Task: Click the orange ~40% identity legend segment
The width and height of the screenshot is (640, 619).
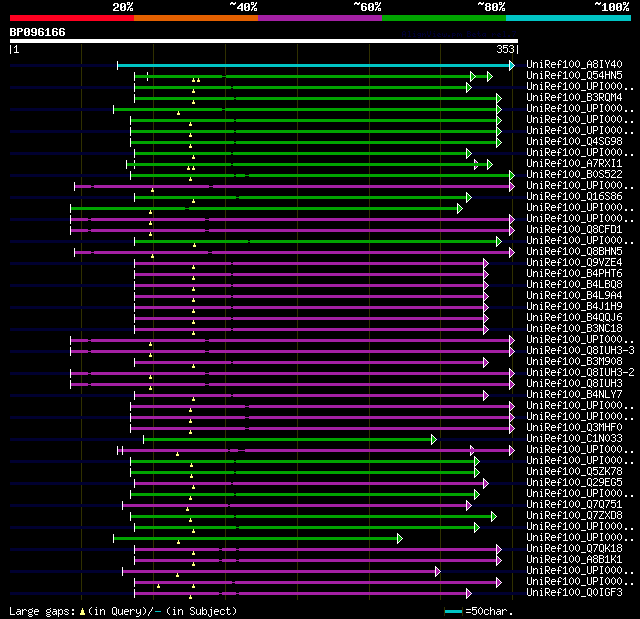Action: 196,18
